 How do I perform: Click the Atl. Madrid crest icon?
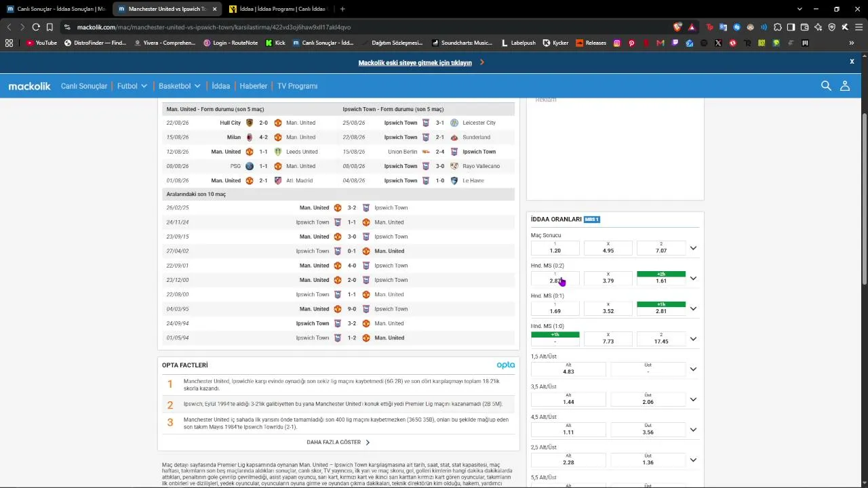pos(278,180)
